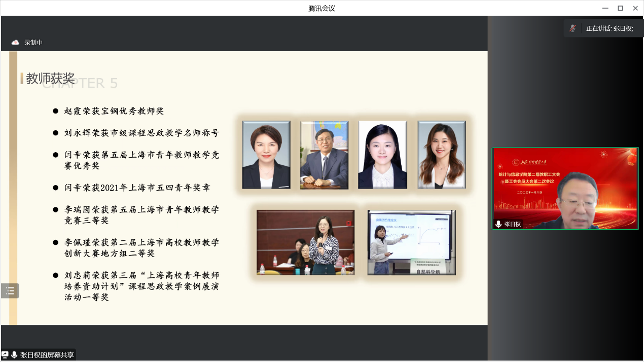Minimize the 腾讯会议 window
Viewport: 644px width, 362px height.
pos(605,8)
